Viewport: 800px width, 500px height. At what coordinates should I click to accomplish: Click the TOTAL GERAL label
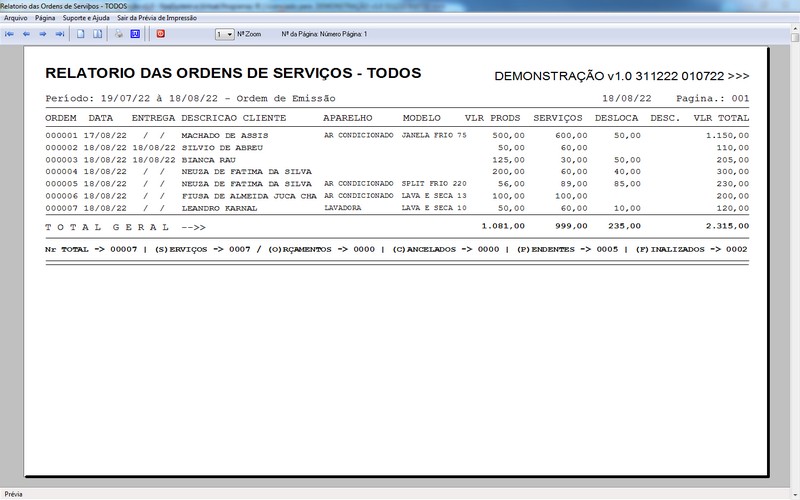(107, 227)
